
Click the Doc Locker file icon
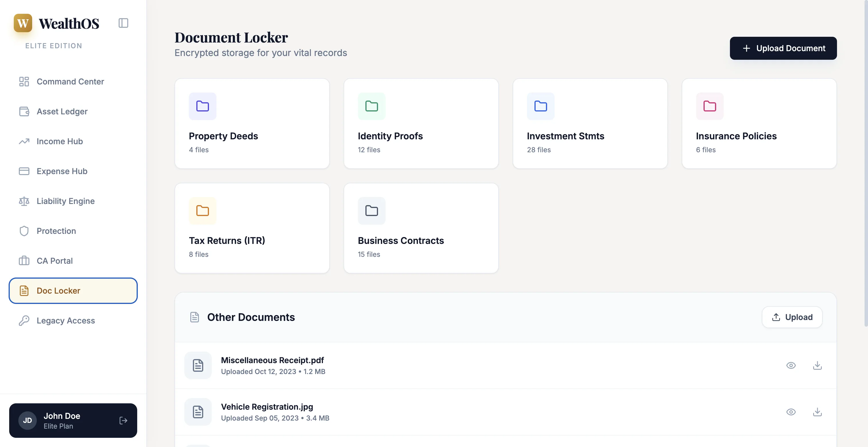(x=24, y=290)
